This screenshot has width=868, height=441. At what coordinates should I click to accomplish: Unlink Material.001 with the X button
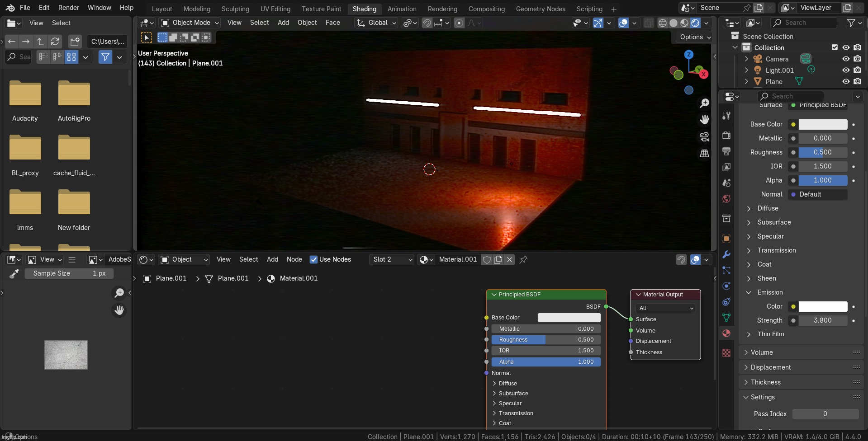509,259
